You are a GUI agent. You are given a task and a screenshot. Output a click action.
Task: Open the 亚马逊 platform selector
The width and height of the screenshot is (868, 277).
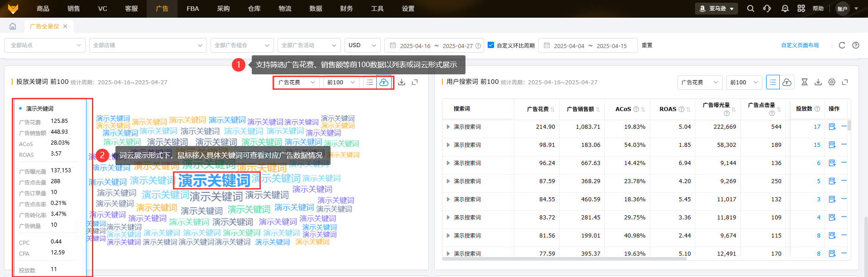(x=717, y=9)
